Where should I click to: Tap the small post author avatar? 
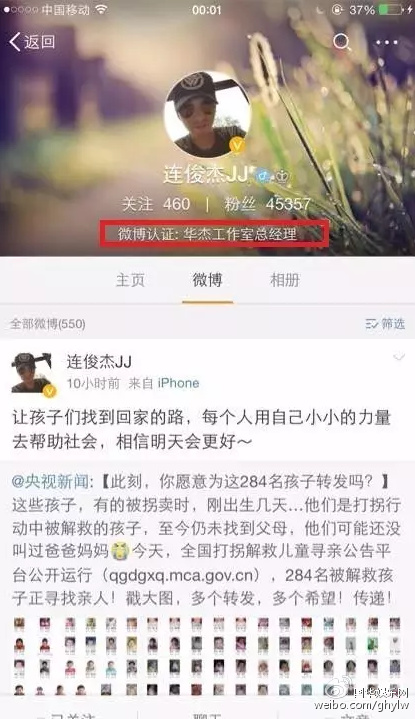pos(31,374)
